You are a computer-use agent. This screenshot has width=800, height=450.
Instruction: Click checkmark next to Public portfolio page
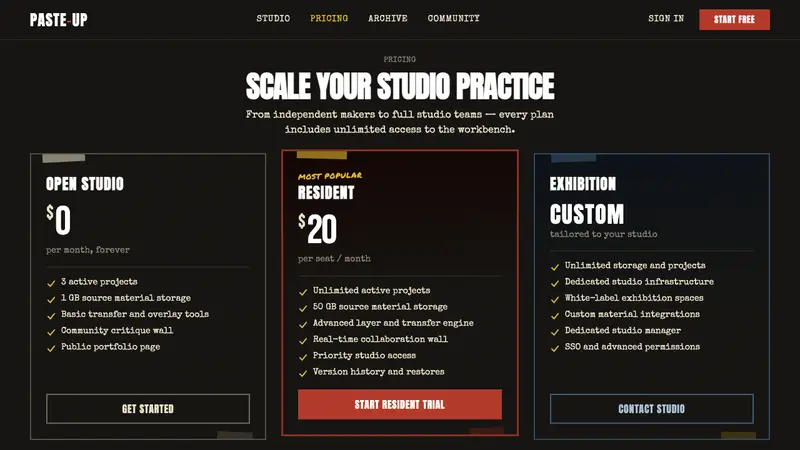click(51, 348)
